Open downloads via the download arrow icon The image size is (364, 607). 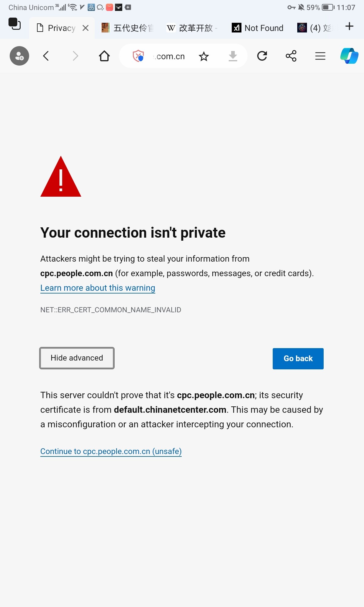(x=233, y=56)
